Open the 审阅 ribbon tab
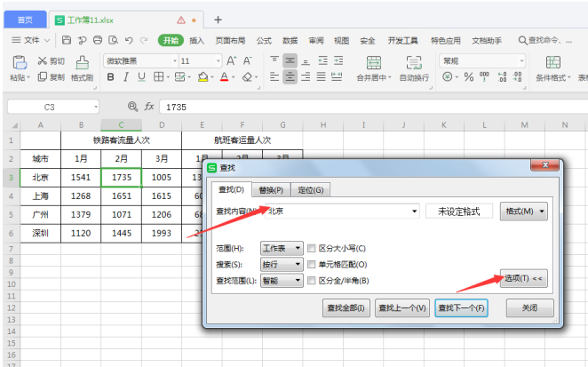 [x=315, y=41]
